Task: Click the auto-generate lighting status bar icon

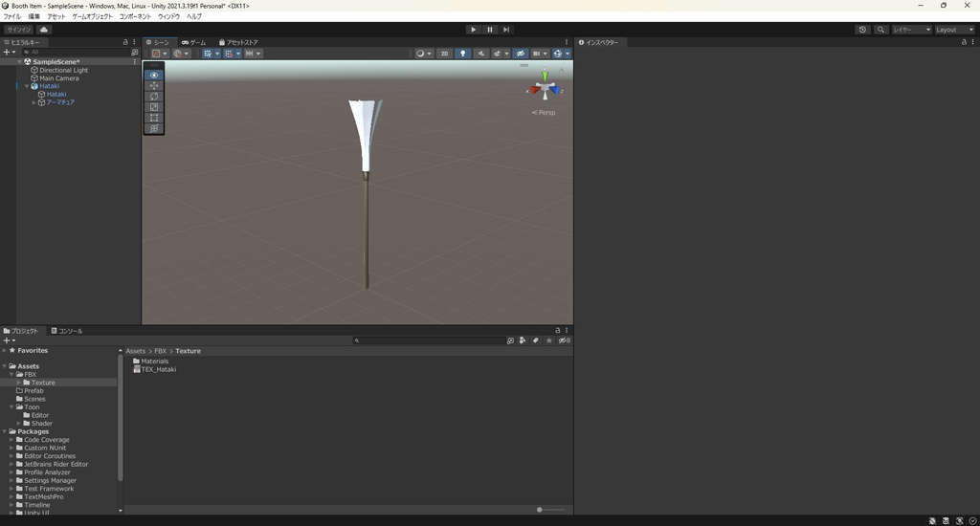Action: click(x=959, y=520)
